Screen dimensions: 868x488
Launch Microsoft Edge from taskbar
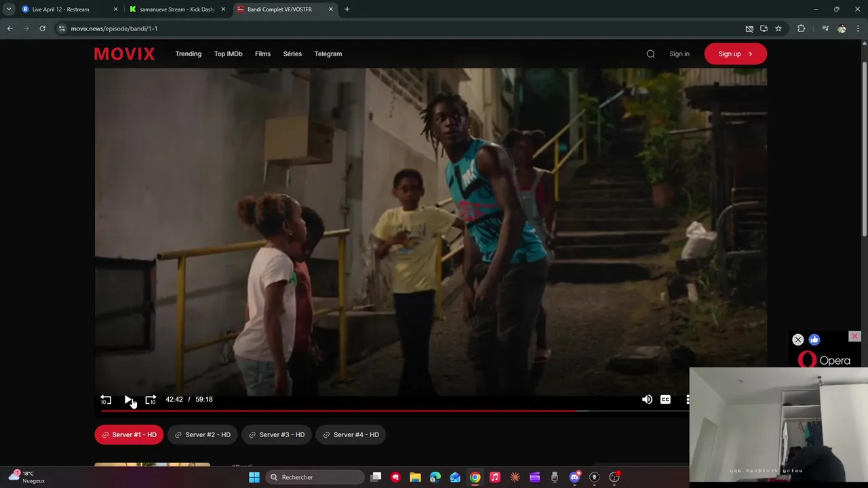435,477
